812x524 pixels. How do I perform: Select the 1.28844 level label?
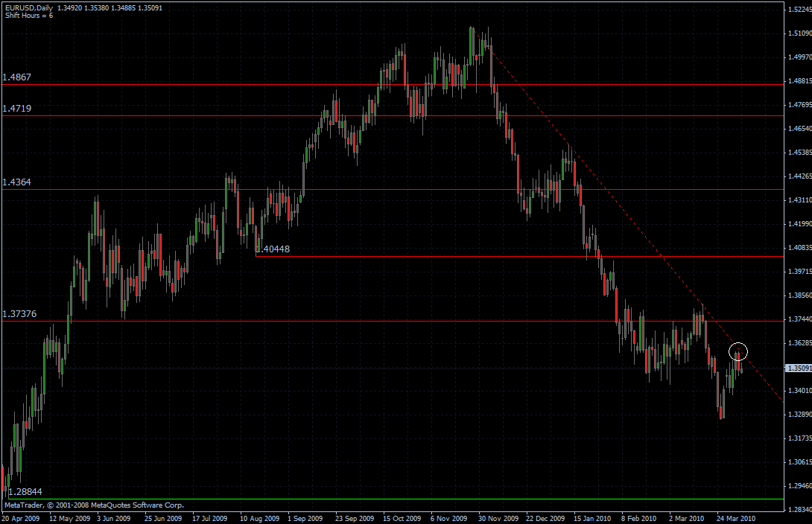click(x=25, y=491)
